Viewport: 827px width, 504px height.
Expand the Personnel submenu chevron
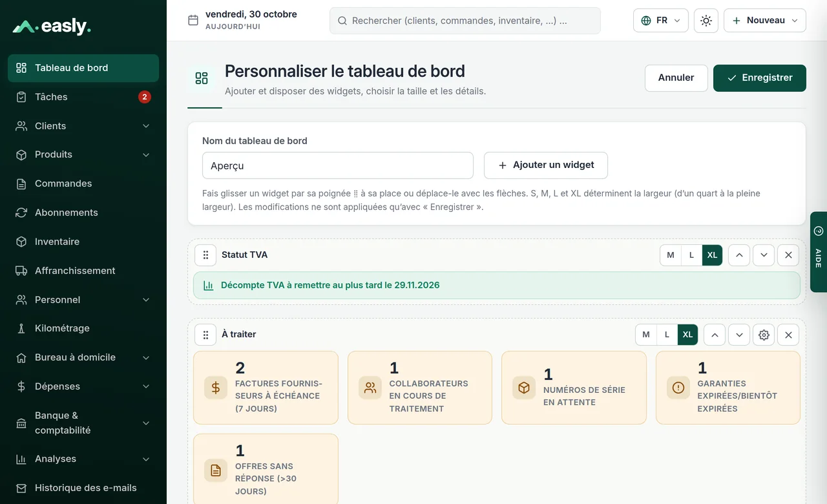tap(146, 300)
